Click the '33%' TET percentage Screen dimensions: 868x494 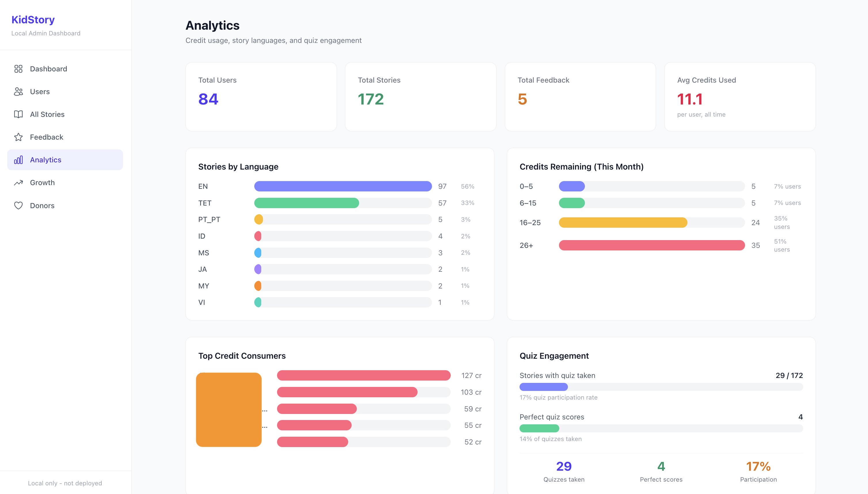click(467, 203)
